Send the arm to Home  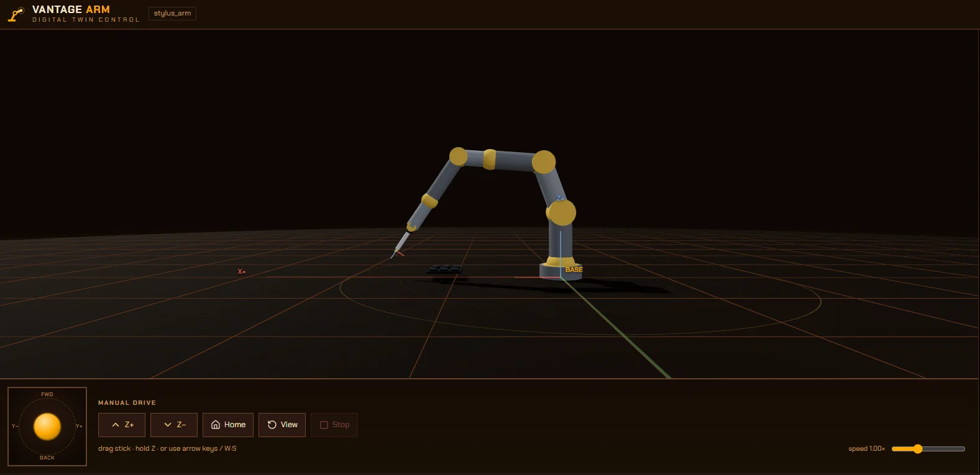(228, 425)
